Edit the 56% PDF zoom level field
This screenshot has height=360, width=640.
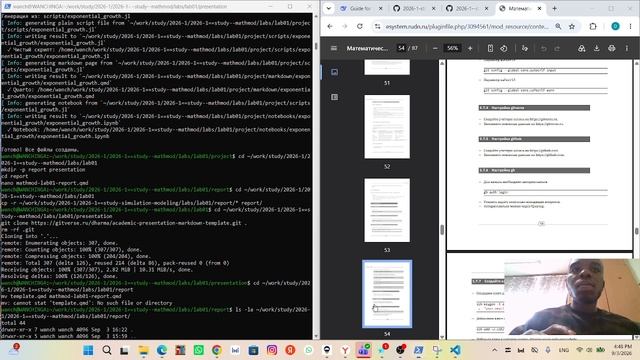pyautogui.click(x=453, y=48)
